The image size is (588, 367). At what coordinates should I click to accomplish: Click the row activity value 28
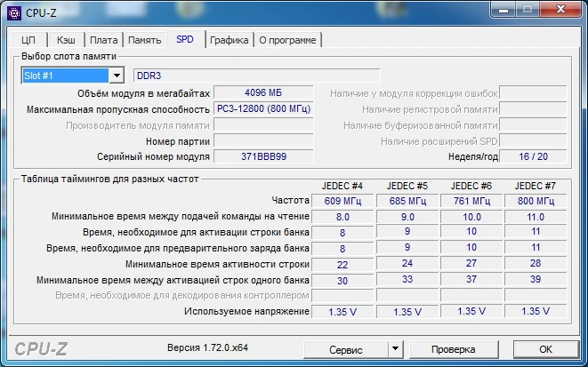point(536,264)
